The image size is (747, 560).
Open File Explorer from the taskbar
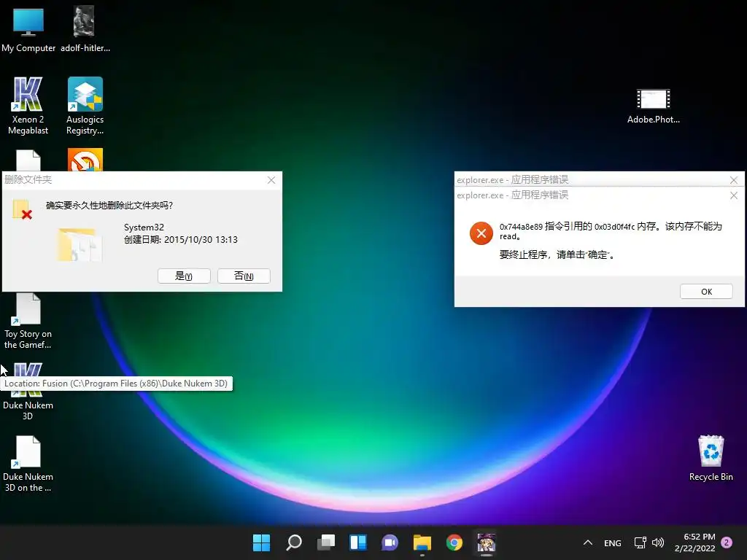pyautogui.click(x=422, y=542)
